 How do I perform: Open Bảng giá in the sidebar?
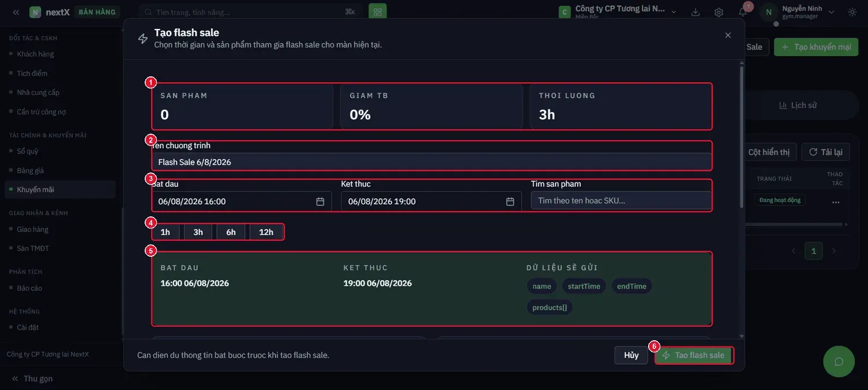point(30,171)
